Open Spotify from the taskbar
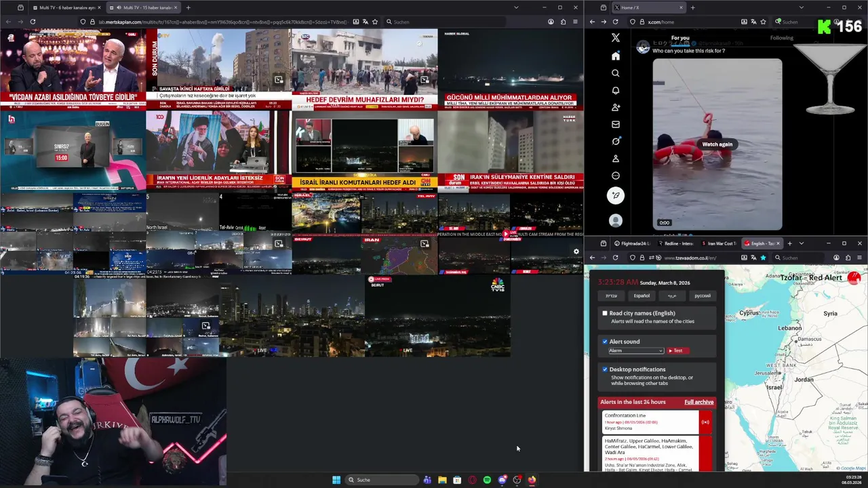868x488 pixels. [487, 480]
